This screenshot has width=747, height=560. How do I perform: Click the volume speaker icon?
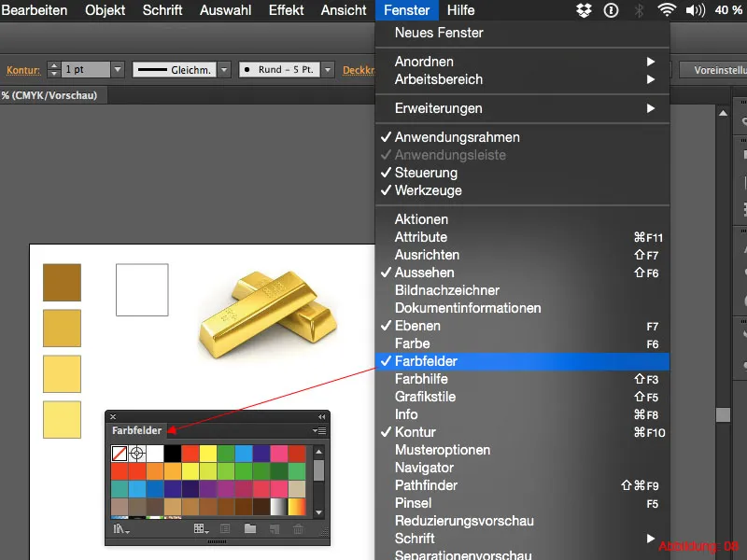[695, 10]
